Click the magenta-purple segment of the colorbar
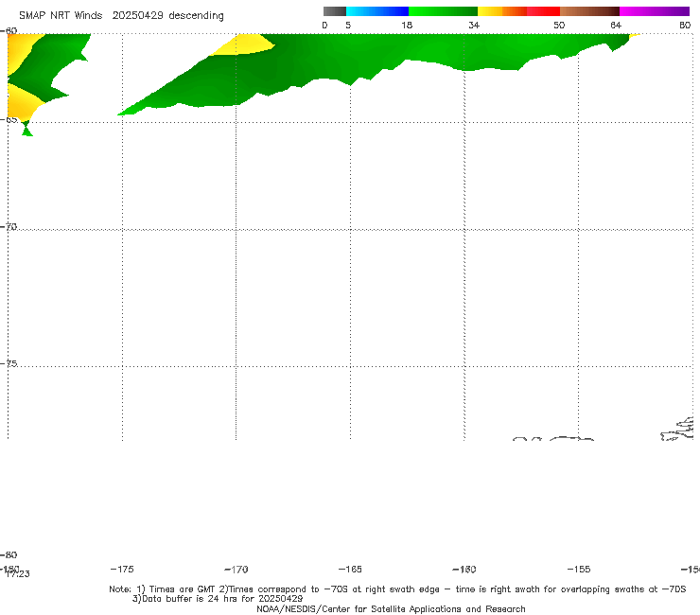 point(655,11)
